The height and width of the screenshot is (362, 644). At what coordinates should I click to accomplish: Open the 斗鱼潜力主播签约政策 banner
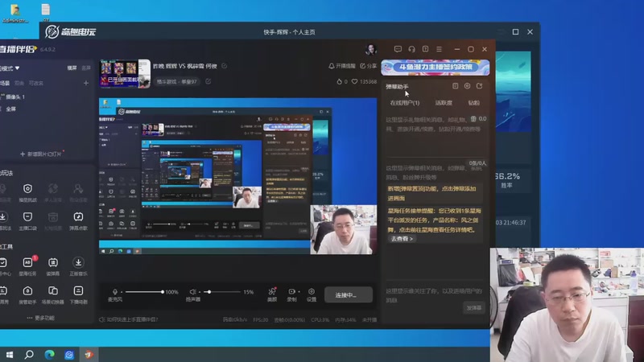coord(436,68)
